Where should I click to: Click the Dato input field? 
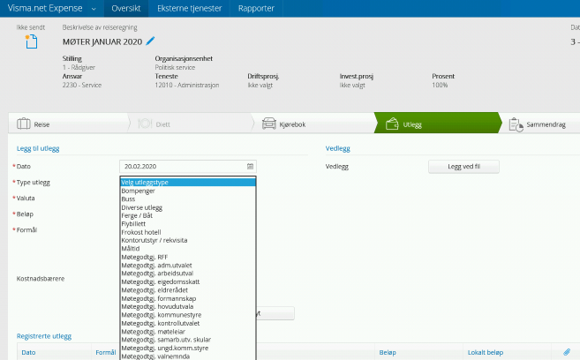pos(188,166)
